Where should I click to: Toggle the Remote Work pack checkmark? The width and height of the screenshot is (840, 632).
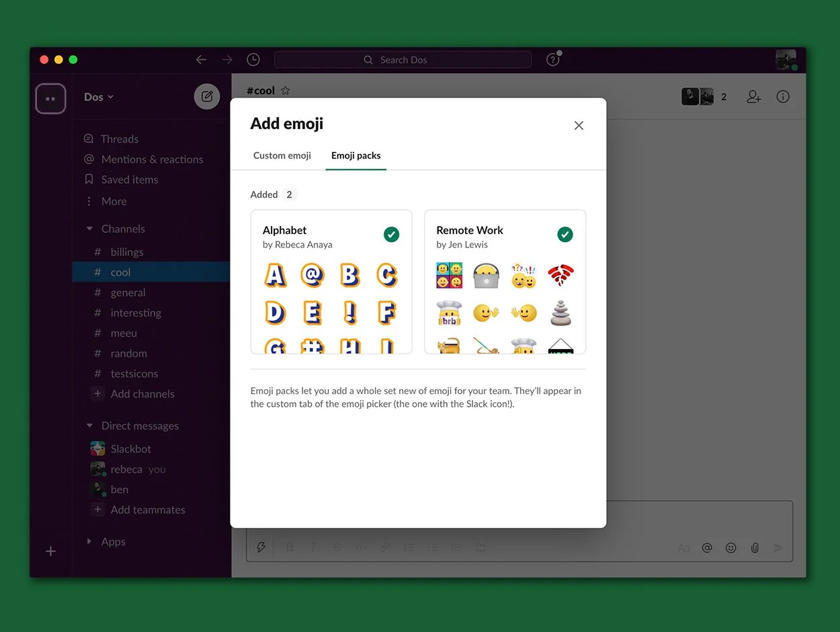tap(565, 235)
